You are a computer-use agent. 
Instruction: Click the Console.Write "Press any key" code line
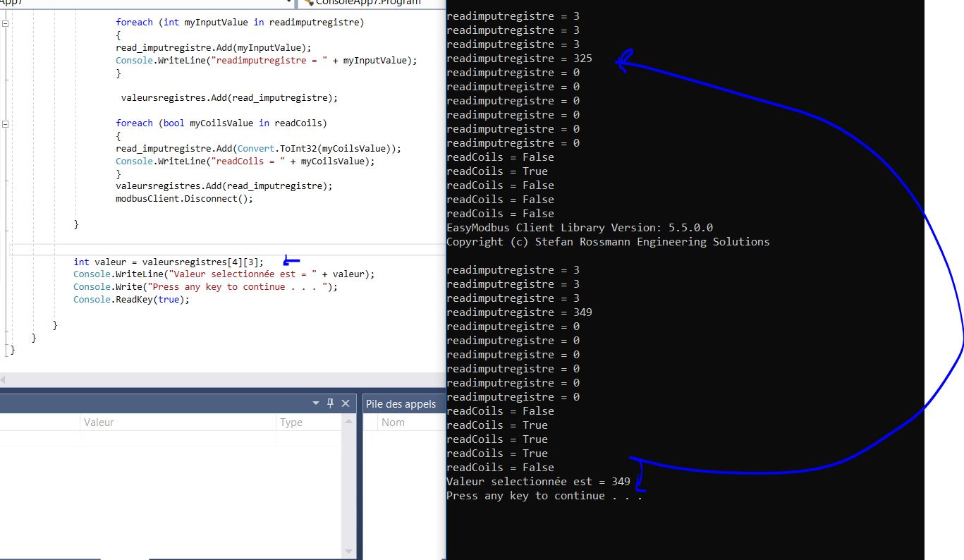pyautogui.click(x=206, y=287)
